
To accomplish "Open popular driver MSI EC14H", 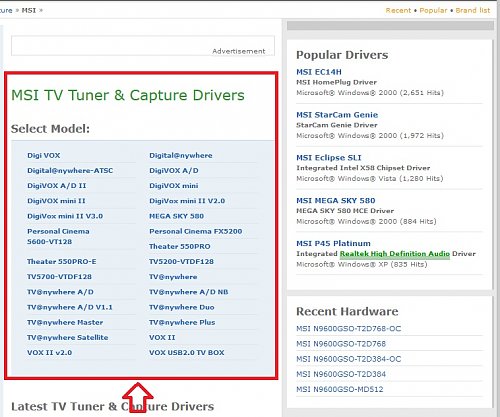I will (319, 72).
